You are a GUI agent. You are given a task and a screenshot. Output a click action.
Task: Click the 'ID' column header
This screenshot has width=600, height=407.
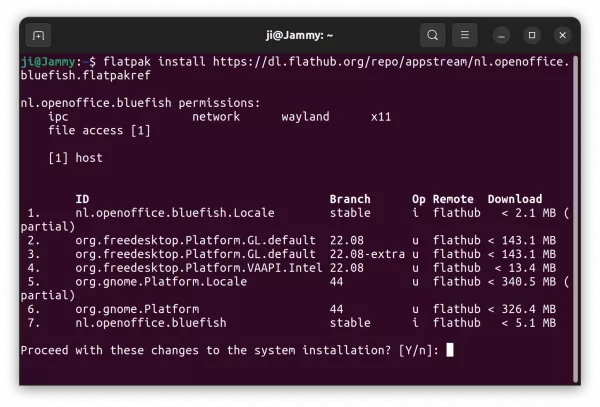(x=82, y=199)
